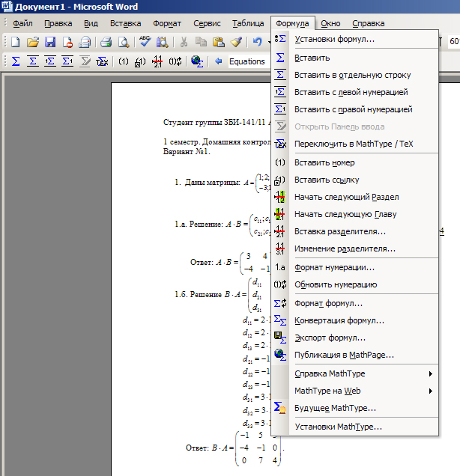
Task: Click the Undo arrow icon
Action: coord(257,42)
